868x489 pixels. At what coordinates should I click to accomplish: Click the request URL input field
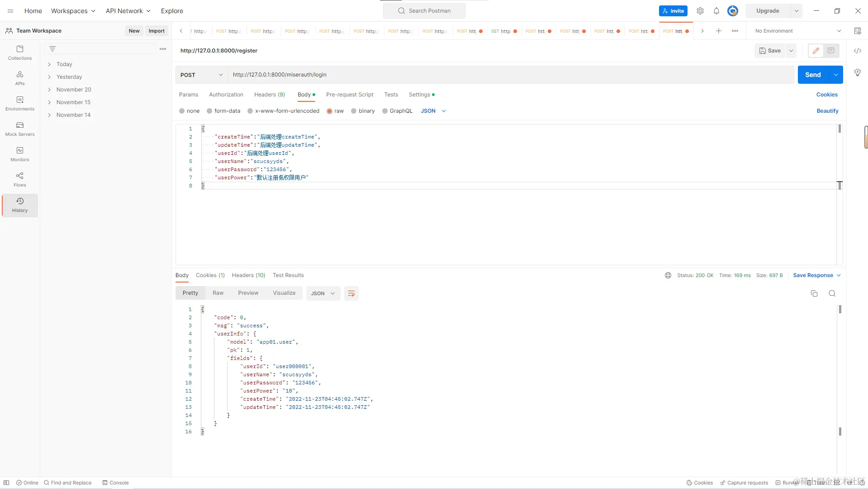point(511,75)
